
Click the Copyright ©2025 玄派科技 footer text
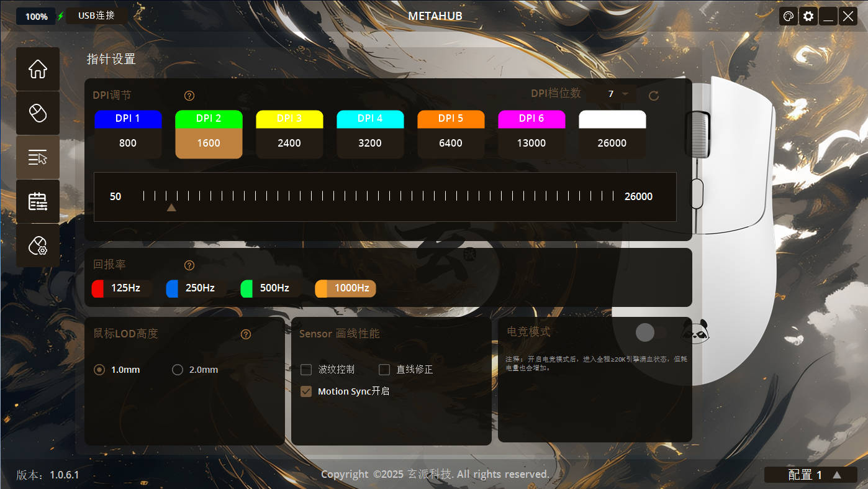click(x=435, y=475)
